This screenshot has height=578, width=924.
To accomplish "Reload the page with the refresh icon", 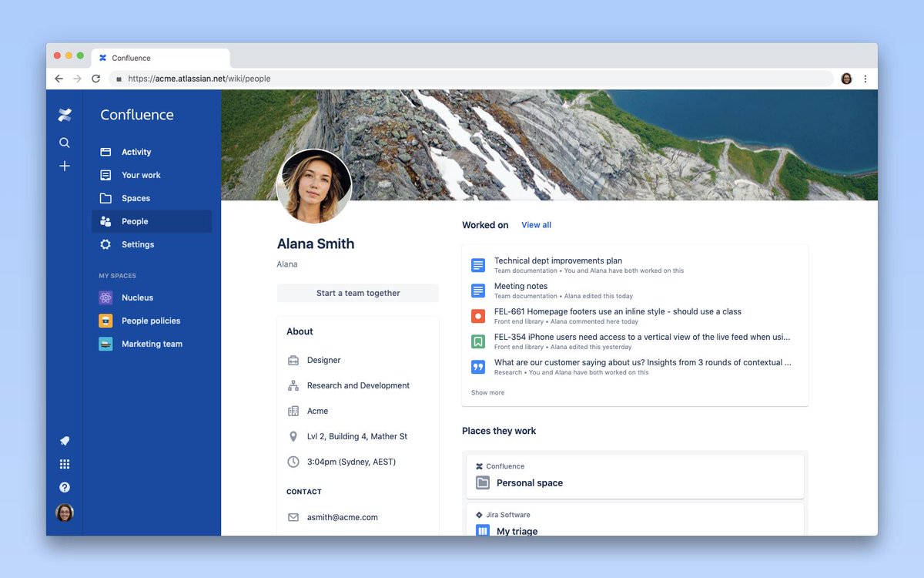I will 96,79.
